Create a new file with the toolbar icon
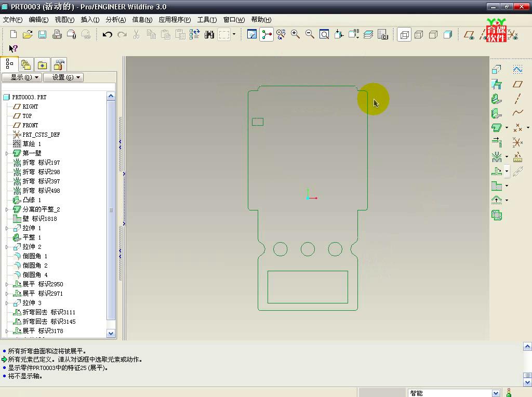The image size is (532, 397). click(x=13, y=34)
